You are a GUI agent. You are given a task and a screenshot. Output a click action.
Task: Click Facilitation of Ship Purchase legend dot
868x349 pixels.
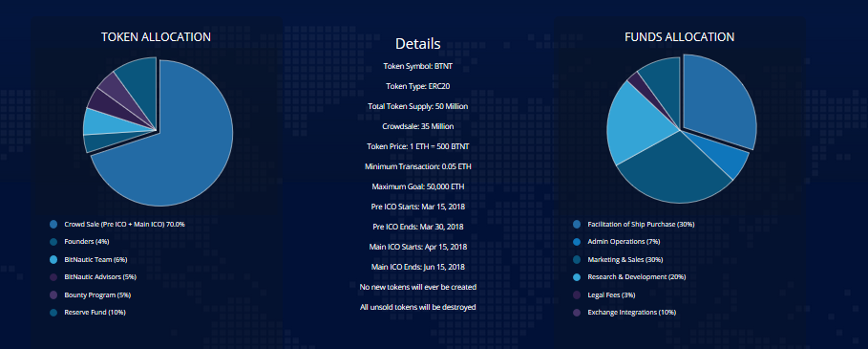(577, 225)
